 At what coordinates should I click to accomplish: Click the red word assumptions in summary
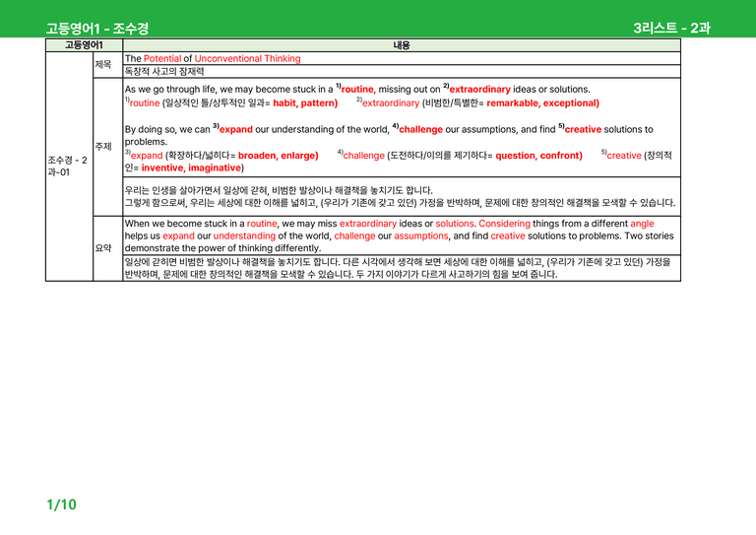tap(421, 235)
